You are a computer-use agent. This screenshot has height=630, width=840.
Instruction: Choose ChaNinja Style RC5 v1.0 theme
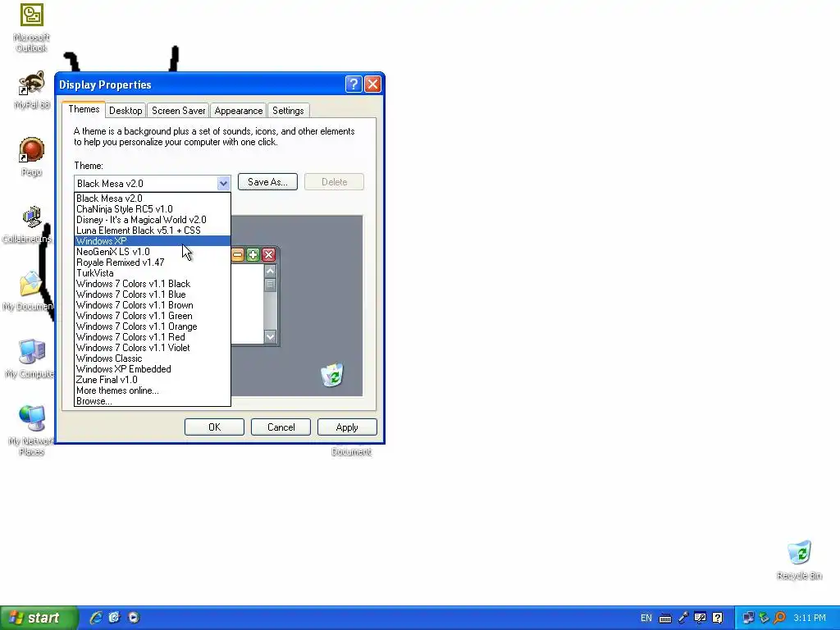tap(152, 209)
